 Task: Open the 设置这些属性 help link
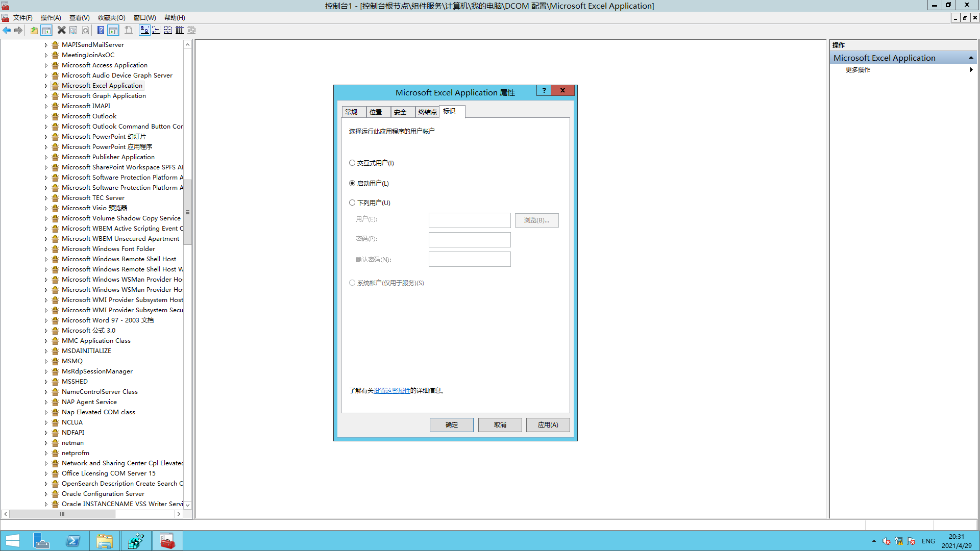pos(391,391)
